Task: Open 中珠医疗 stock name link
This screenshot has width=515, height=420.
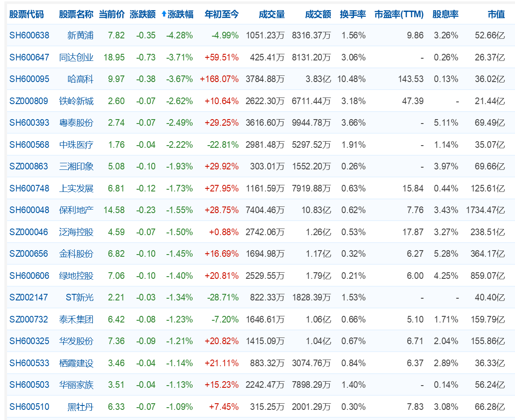Action: coord(76,145)
